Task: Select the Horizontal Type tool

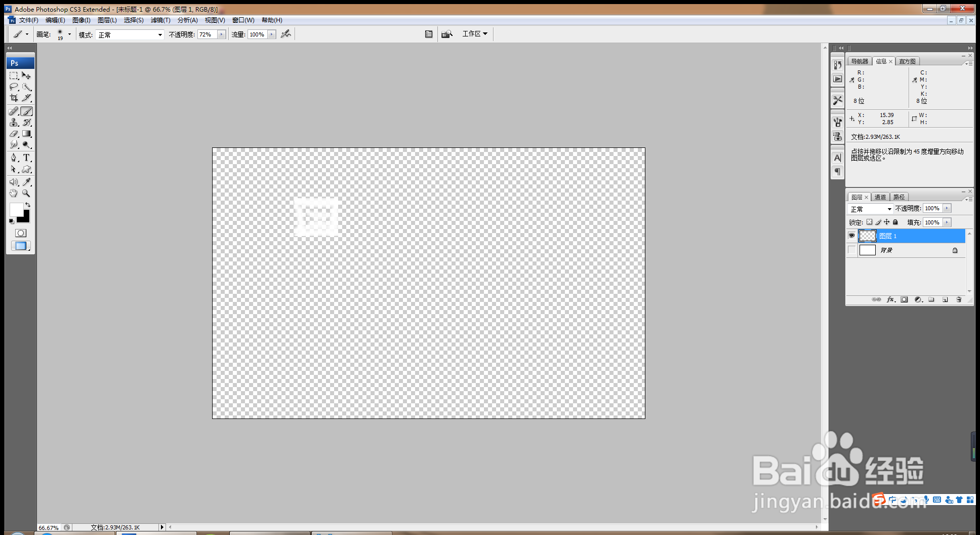Action: coord(27,158)
